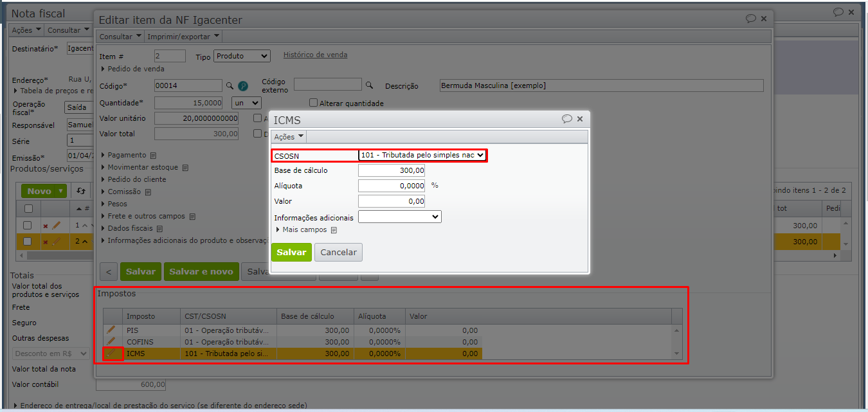Open Consultar menu in Editar item window
The height and width of the screenshot is (412, 868).
pyautogui.click(x=120, y=37)
